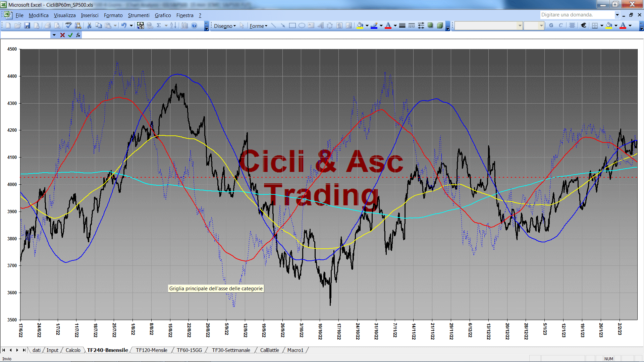Open the Visualizza menu
Screen dimensions: 644x362
65,15
